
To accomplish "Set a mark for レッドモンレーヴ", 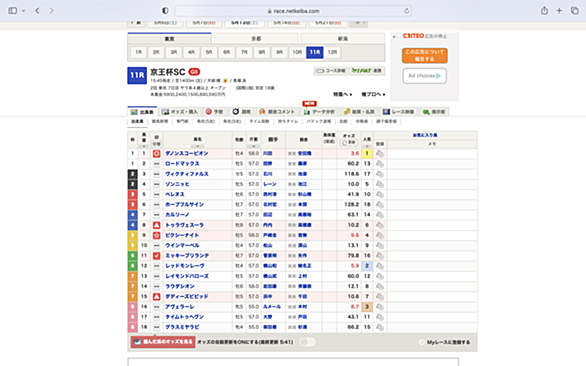I will click(157, 266).
